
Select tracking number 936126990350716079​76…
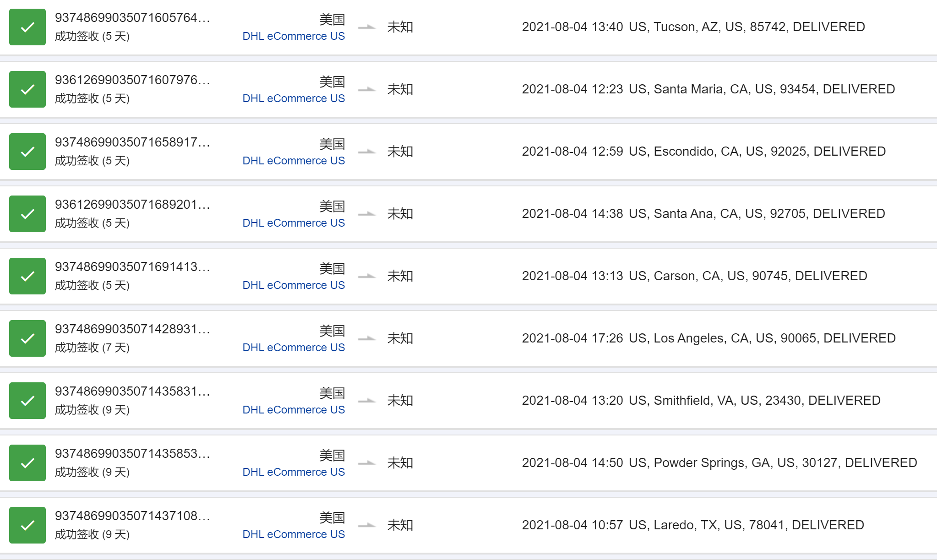[x=132, y=80]
